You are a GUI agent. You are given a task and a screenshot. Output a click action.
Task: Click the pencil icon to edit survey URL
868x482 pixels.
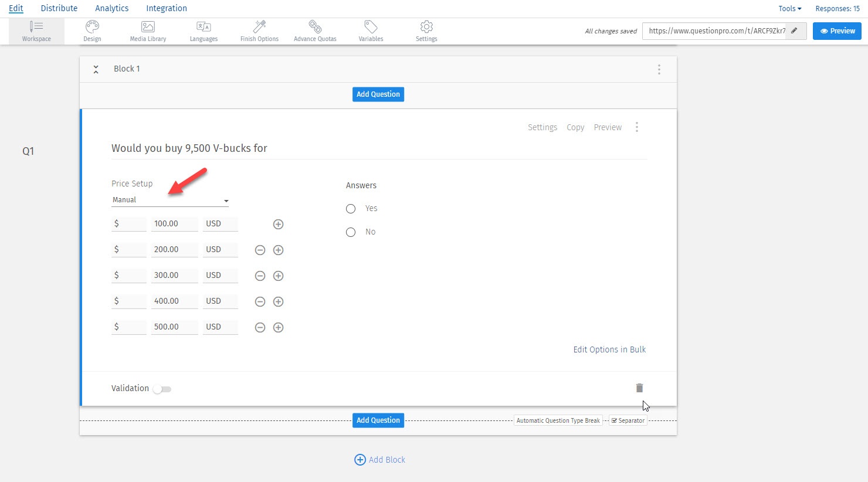click(795, 30)
